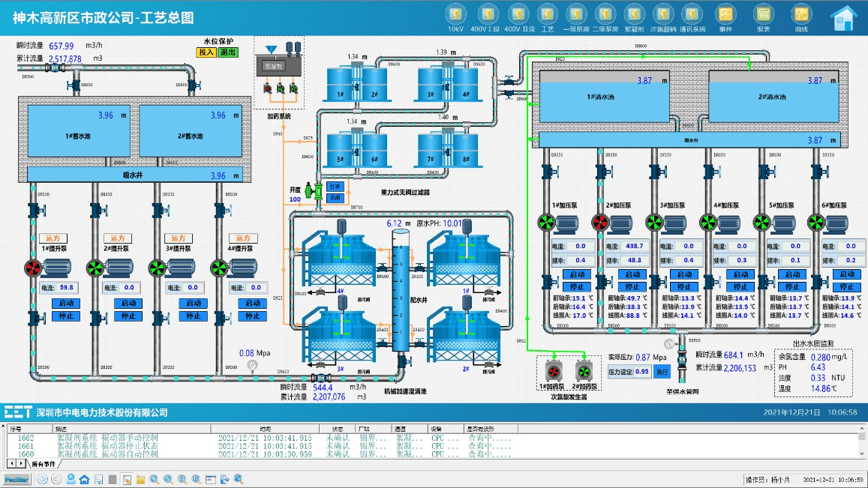
Task: Click the 压力设定 value field
Action: click(641, 371)
